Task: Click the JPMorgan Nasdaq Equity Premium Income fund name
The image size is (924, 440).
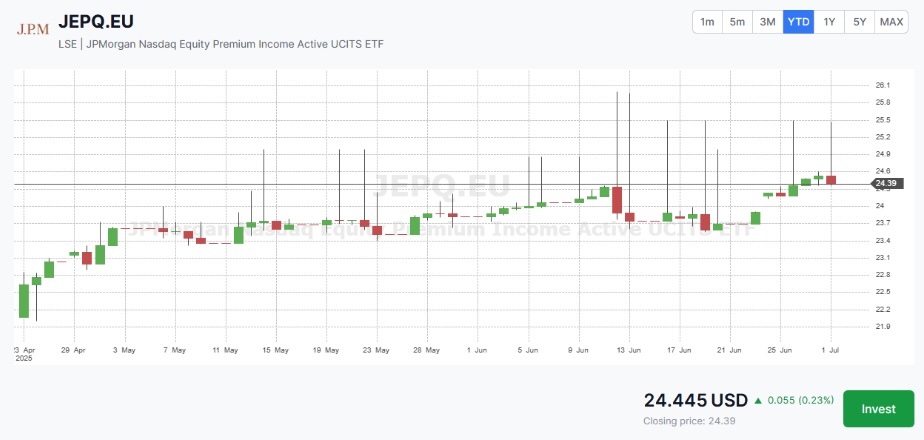Action: point(235,44)
